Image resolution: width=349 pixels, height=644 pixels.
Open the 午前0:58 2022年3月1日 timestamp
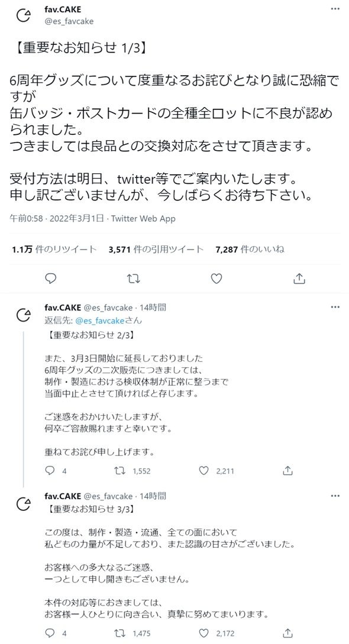tap(57, 218)
